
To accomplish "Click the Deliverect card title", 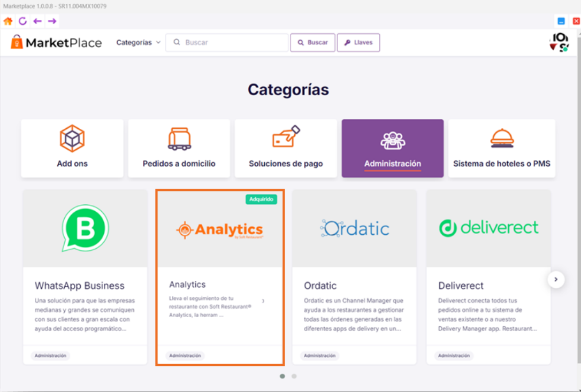I will coord(461,286).
